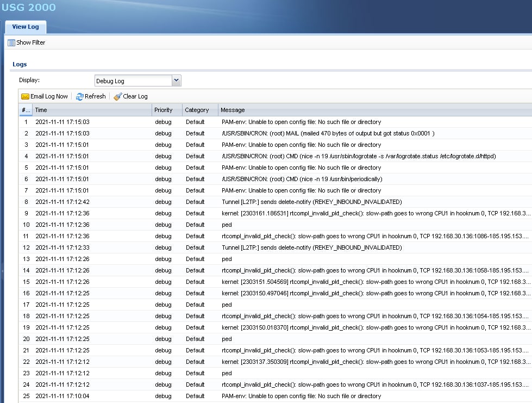Click the Email Log Now envelope icon
532x403 pixels.
coord(25,96)
